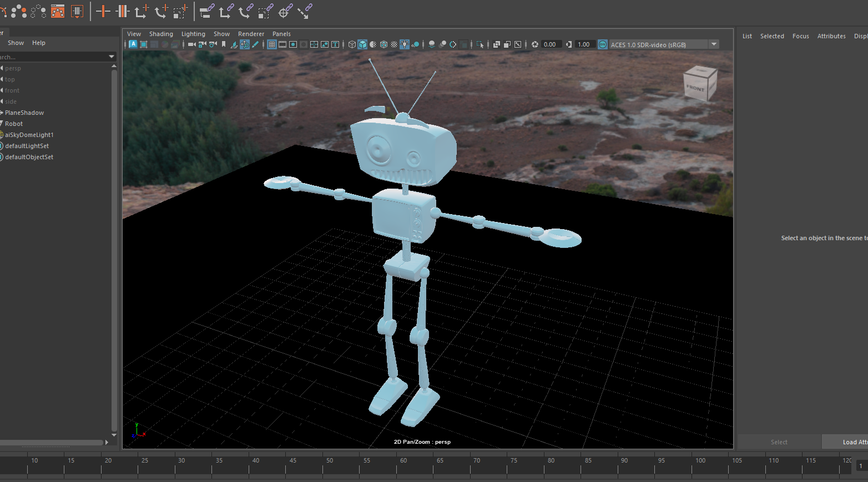868x482 pixels.
Task: Click the ghost dots shelf icon with orange dot
Action: (18, 11)
